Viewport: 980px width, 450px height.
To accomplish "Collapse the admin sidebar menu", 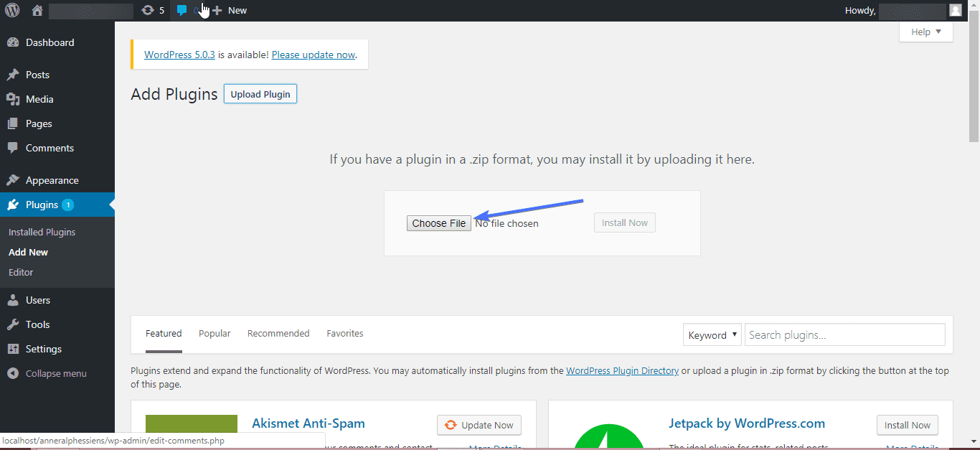I will click(x=56, y=373).
